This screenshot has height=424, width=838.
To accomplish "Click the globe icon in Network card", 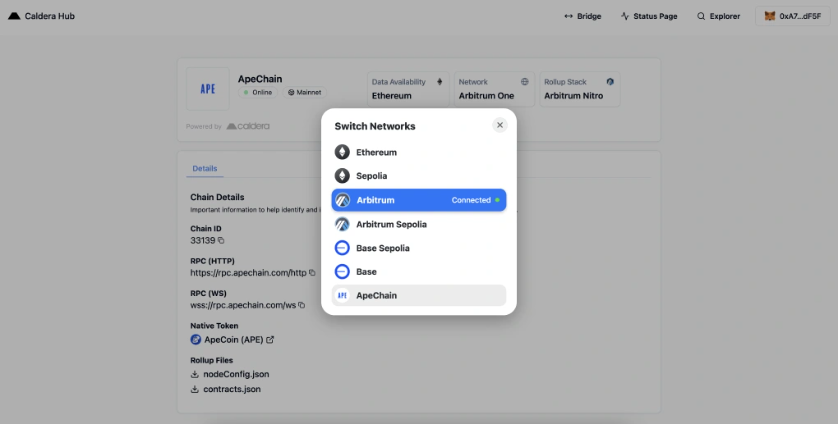I will 525,82.
